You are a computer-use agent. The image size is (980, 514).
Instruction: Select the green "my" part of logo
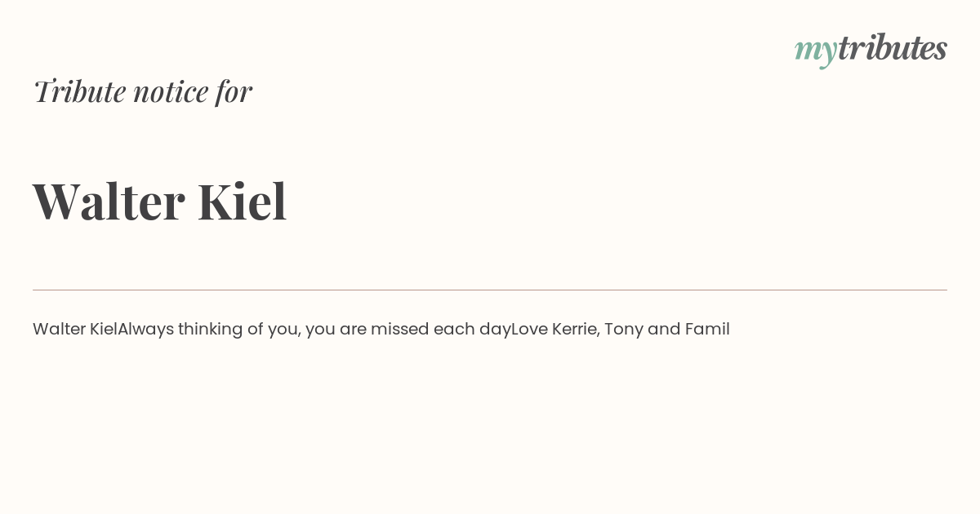(816, 51)
